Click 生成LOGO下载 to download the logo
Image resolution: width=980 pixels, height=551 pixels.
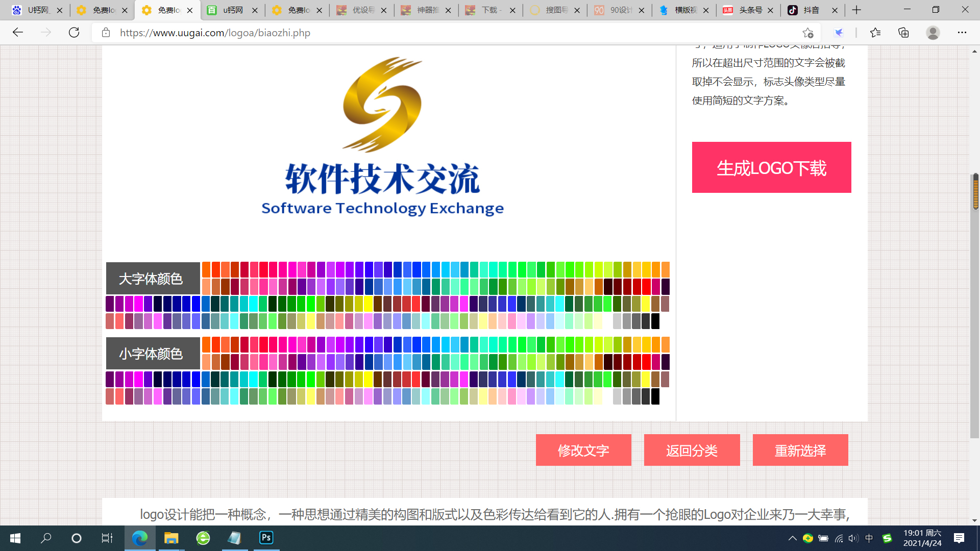pyautogui.click(x=771, y=167)
